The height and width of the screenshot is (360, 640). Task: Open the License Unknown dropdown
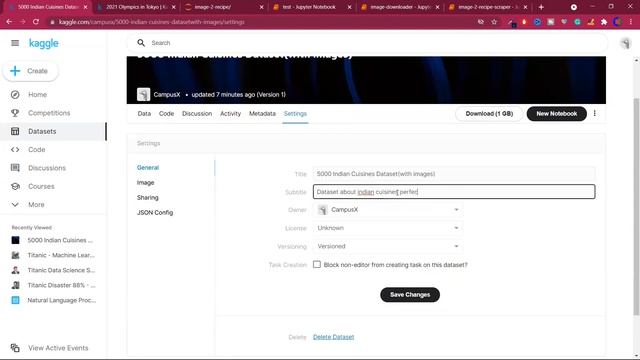[388, 228]
